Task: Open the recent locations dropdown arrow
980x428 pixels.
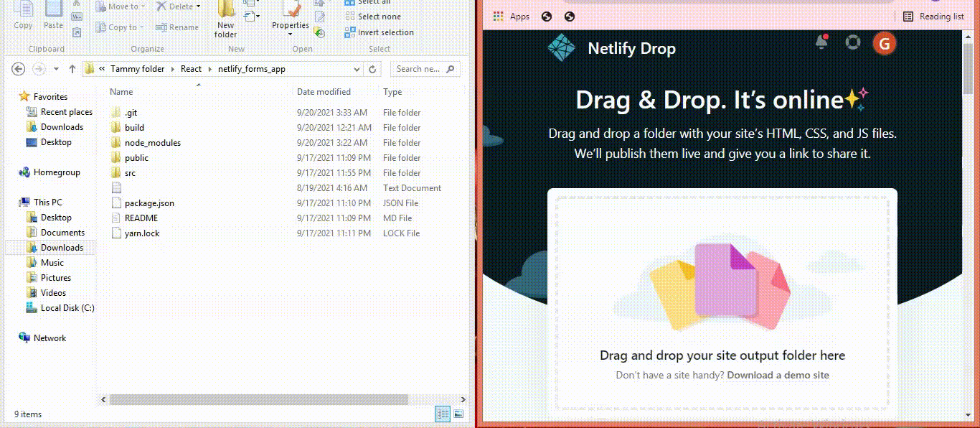Action: [56, 69]
